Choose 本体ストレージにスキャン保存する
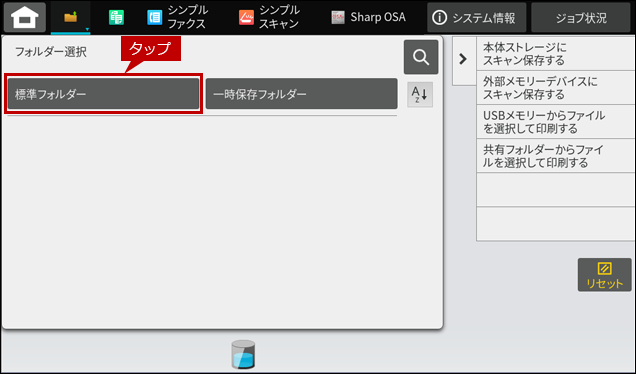636x374 pixels. pos(556,54)
